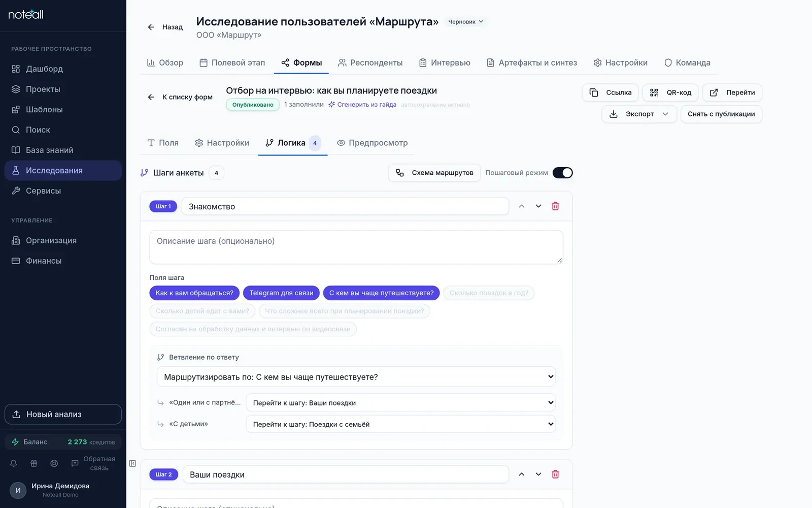812x508 pixels.
Task: Switch to Интервью tab
Action: [x=445, y=62]
